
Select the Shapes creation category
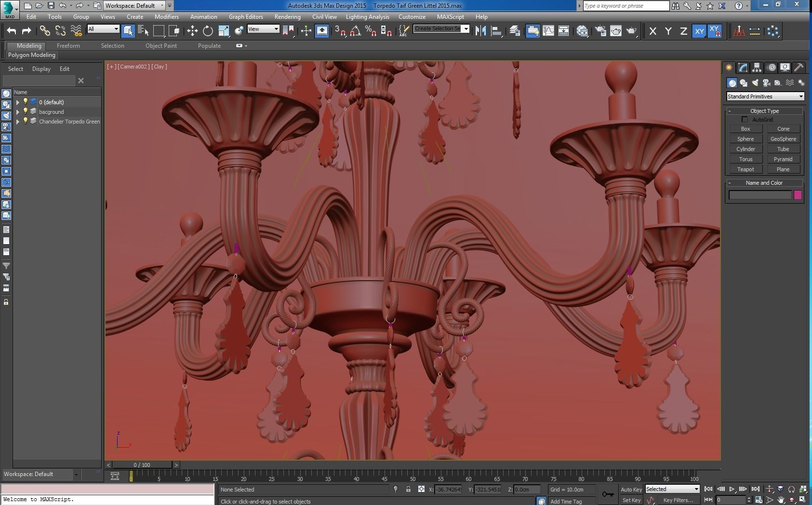(x=744, y=83)
